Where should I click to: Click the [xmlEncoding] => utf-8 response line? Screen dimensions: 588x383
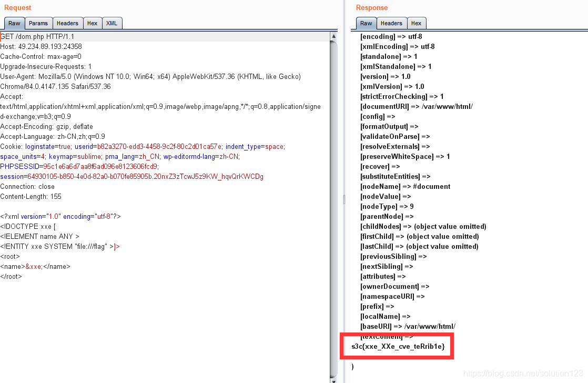tap(398, 46)
